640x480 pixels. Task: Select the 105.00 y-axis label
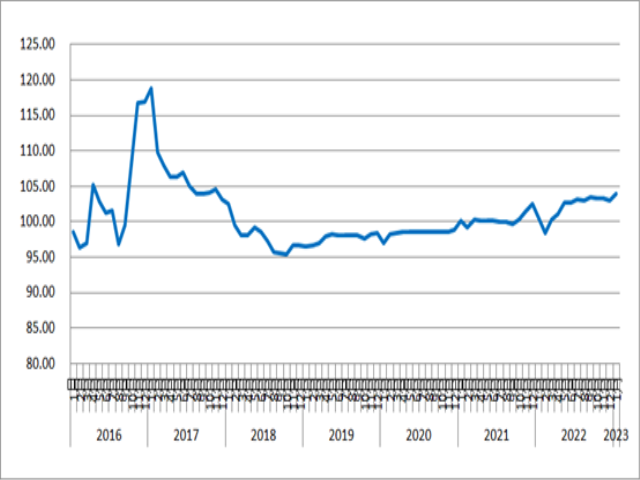coord(38,187)
